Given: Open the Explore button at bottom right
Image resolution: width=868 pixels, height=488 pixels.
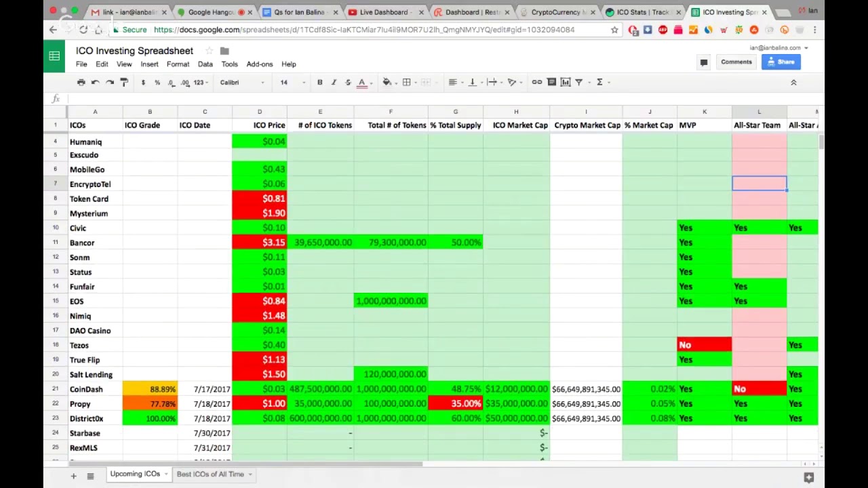Looking at the screenshot, I should click(808, 477).
